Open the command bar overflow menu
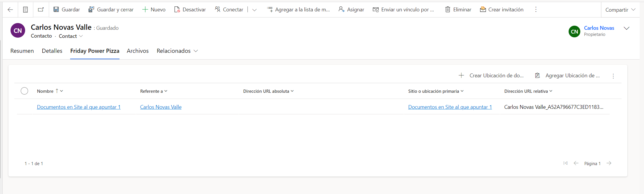The height and width of the screenshot is (194, 644). 536,10
